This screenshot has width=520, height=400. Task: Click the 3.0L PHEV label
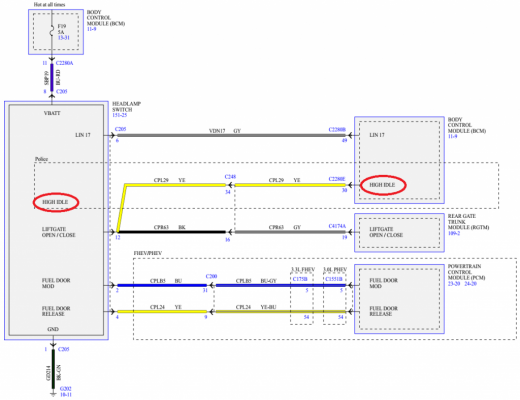pyautogui.click(x=335, y=269)
